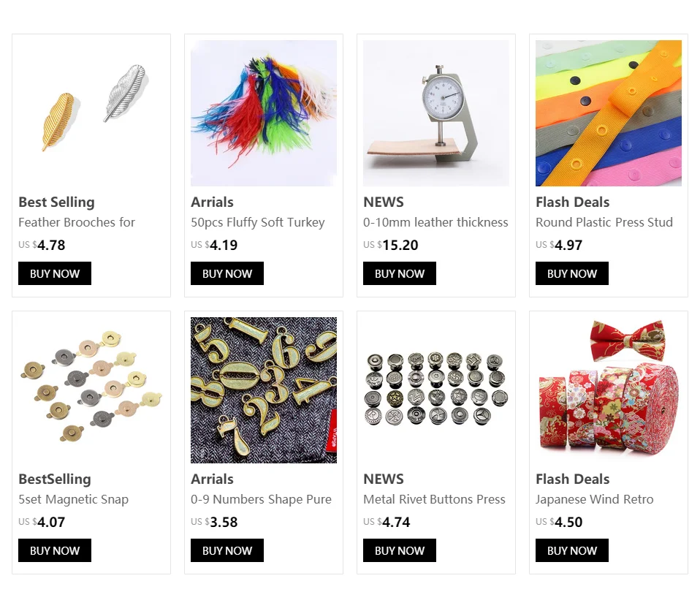Buy the Round Plastic Press Stud item

572,273
